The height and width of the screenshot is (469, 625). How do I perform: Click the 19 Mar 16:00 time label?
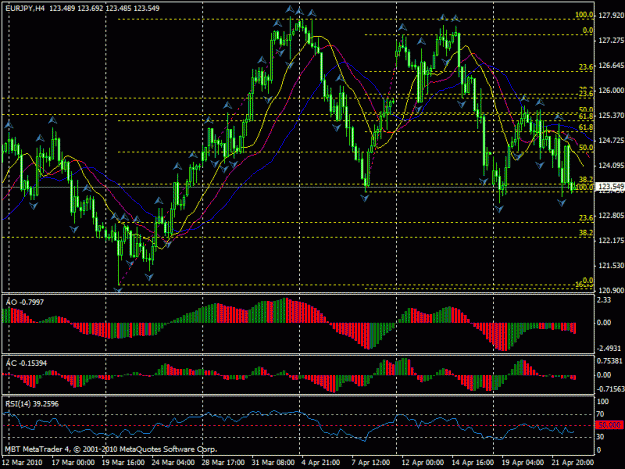click(123, 463)
